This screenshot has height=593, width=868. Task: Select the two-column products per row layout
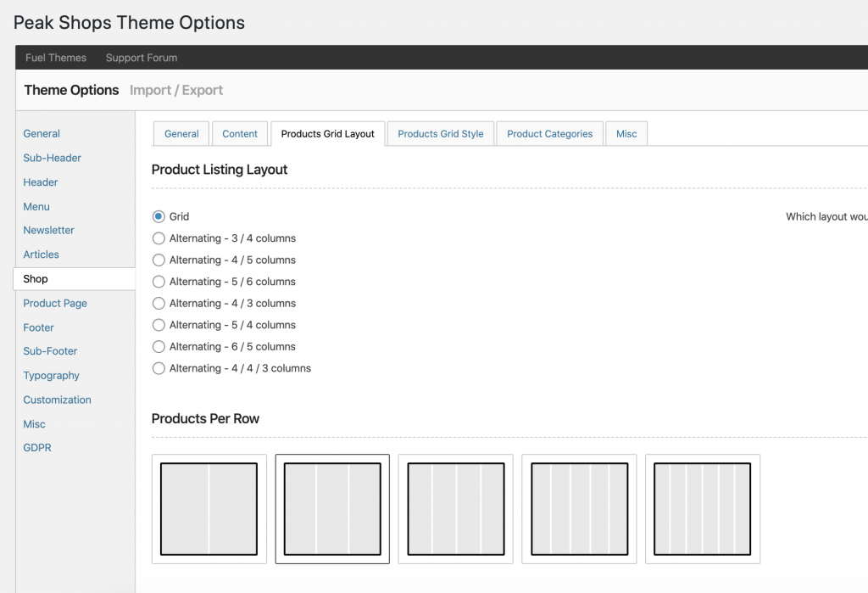click(209, 509)
